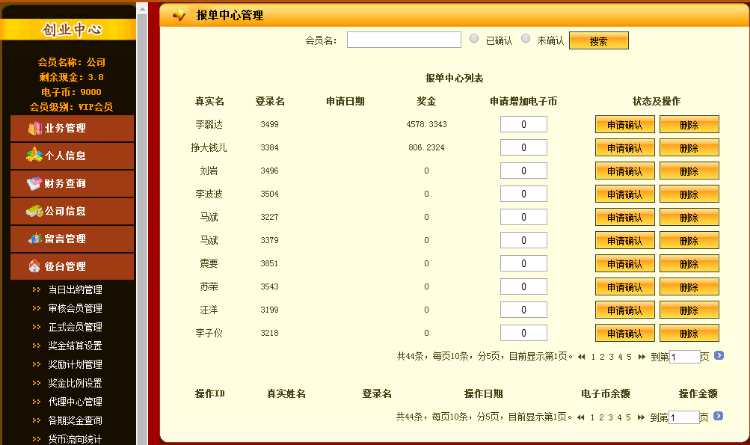750x445 pixels.
Task: Click the 公司信息 money icon
Action: pyautogui.click(x=34, y=211)
